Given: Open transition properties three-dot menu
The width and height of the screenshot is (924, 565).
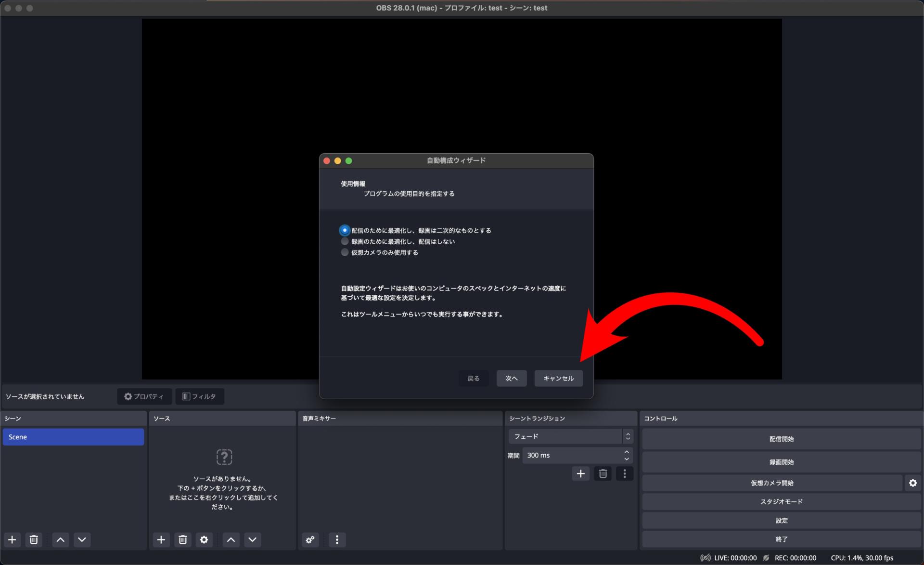Looking at the screenshot, I should tap(625, 473).
